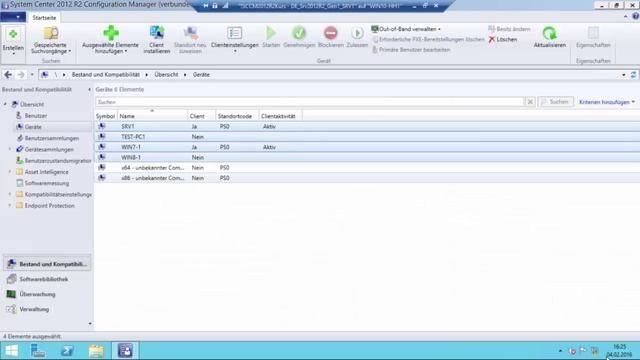Image resolution: width=640 pixels, height=360 pixels.
Task: Open Bestand und Kompatibilität workspace
Action: tap(47, 264)
